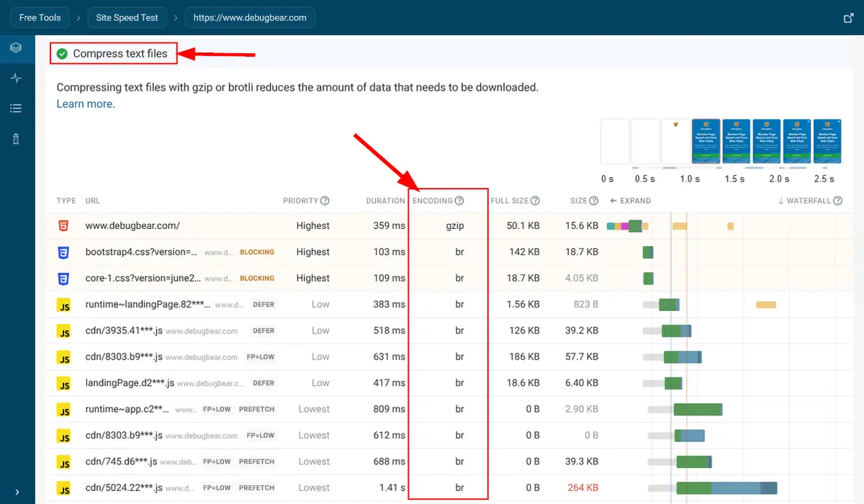Click the JS icon for cdn/745.d6***.js
This screenshot has width=864, height=504.
[64, 462]
